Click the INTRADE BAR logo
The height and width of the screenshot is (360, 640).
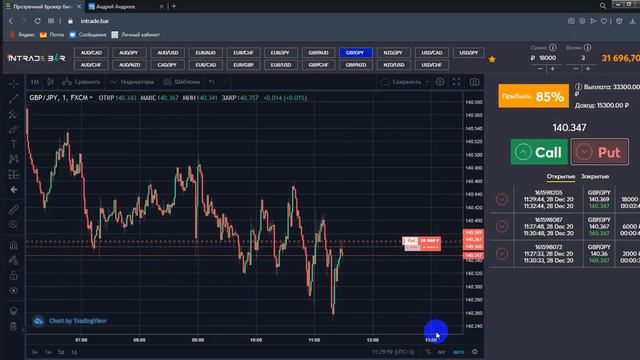36,58
